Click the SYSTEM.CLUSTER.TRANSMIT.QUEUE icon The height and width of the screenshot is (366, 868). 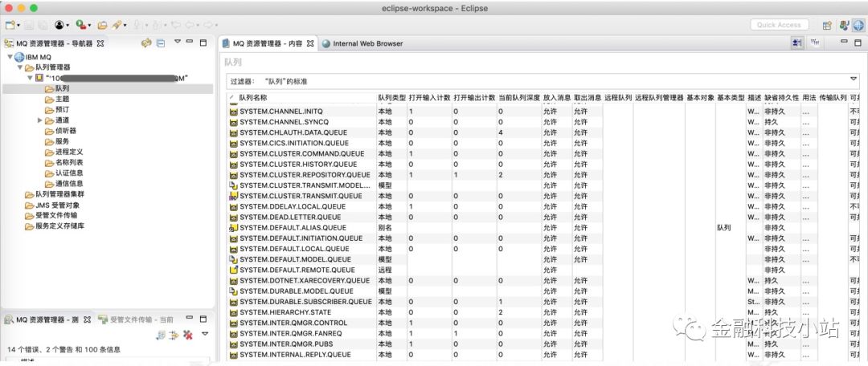pos(233,197)
